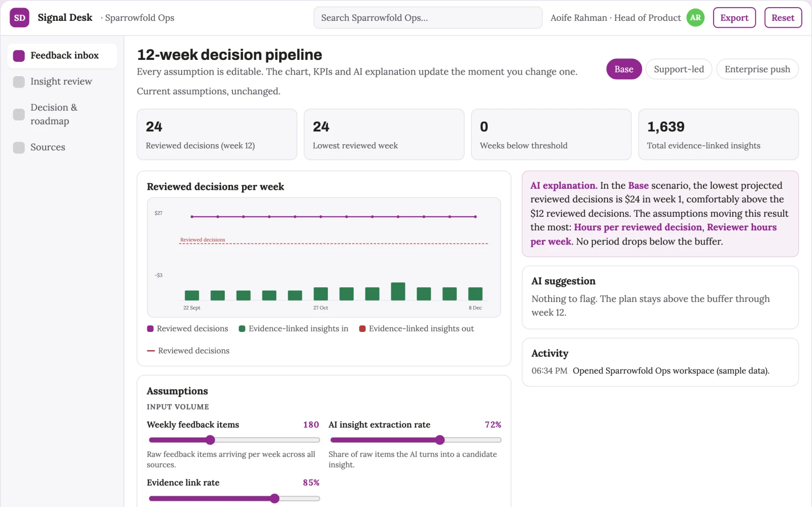Toggle Evidence-linked insights out legend swatch
Viewport: 812px width, 507px height.
pyautogui.click(x=362, y=329)
